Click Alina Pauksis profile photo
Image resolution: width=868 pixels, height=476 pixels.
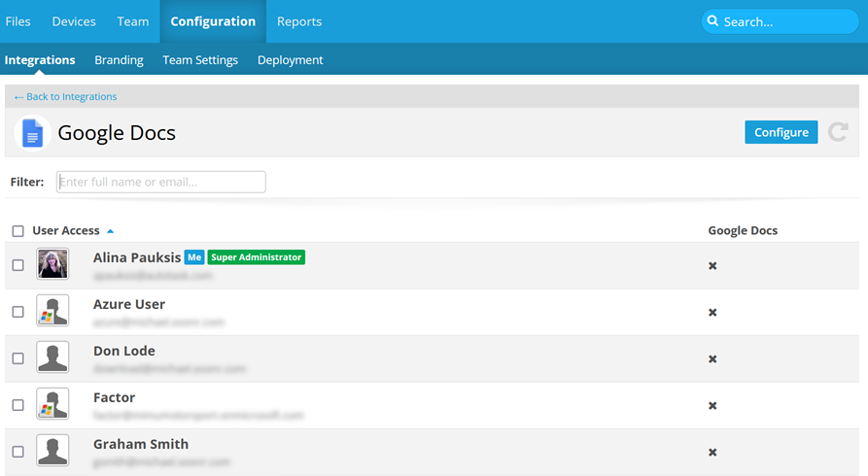[x=52, y=264]
